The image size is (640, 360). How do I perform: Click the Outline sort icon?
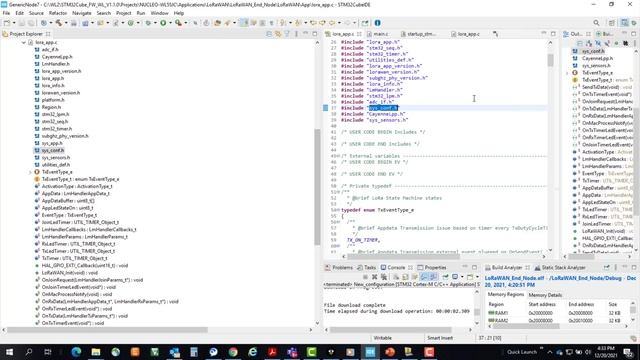589,43
